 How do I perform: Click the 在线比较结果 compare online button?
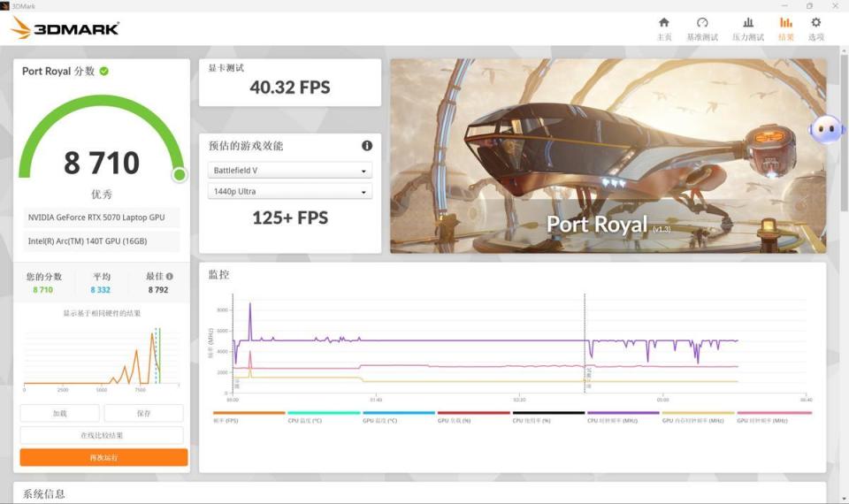pos(102,435)
